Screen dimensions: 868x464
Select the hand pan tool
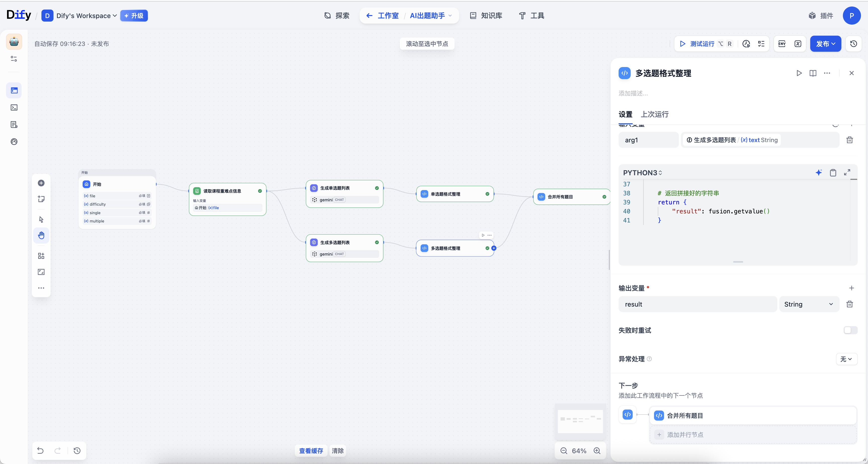coord(41,235)
